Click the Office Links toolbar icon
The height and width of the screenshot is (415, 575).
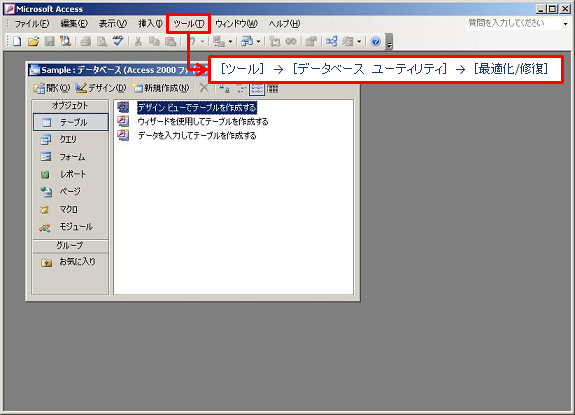[219, 41]
